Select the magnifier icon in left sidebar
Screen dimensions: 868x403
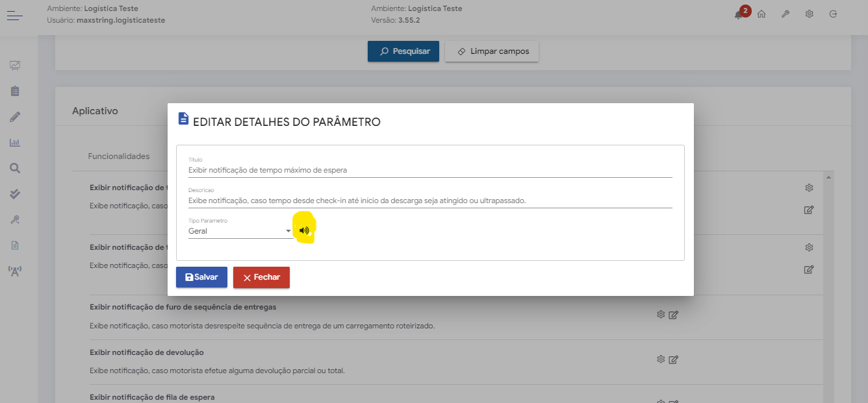(x=15, y=168)
